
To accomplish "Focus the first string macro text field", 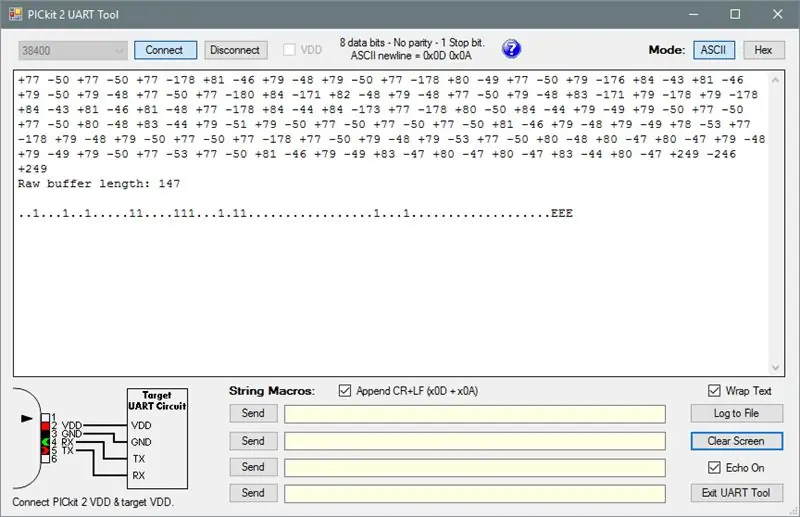I will tap(475, 414).
